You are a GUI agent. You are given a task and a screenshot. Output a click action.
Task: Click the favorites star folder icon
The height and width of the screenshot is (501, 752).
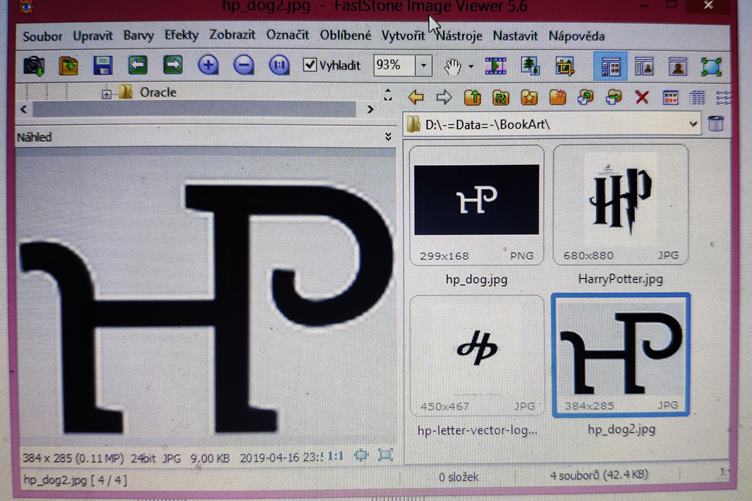click(x=529, y=97)
